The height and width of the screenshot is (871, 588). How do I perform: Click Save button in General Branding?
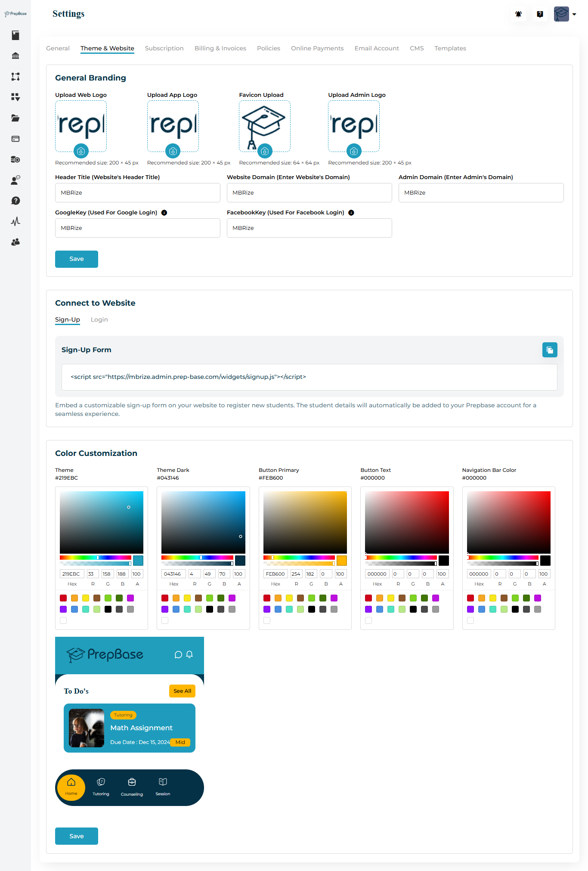click(77, 259)
